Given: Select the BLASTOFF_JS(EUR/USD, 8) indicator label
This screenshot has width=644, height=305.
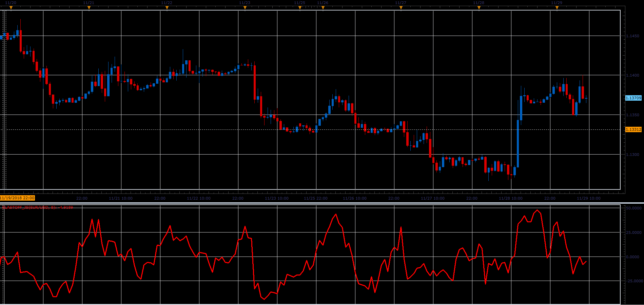Looking at the screenshot, I should tap(37, 207).
